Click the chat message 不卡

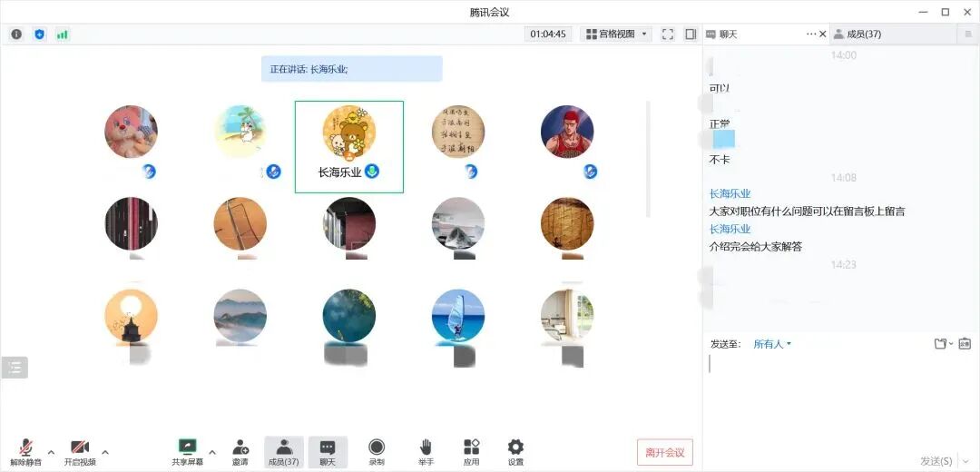click(x=720, y=160)
